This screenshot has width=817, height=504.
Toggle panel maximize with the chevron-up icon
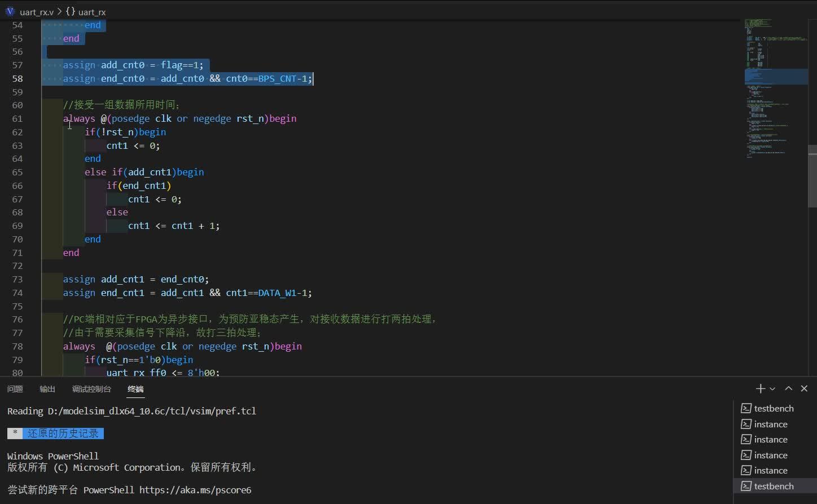[x=788, y=388]
